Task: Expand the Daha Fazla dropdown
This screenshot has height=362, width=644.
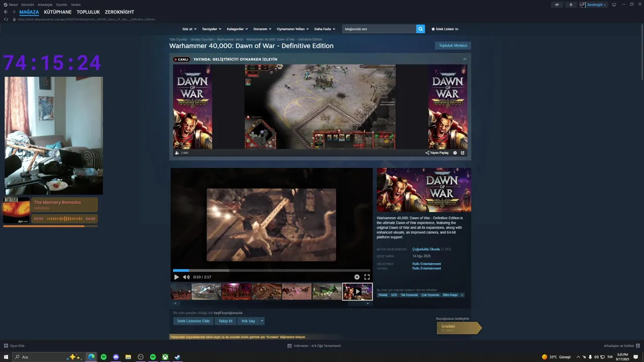Action: coord(325,29)
